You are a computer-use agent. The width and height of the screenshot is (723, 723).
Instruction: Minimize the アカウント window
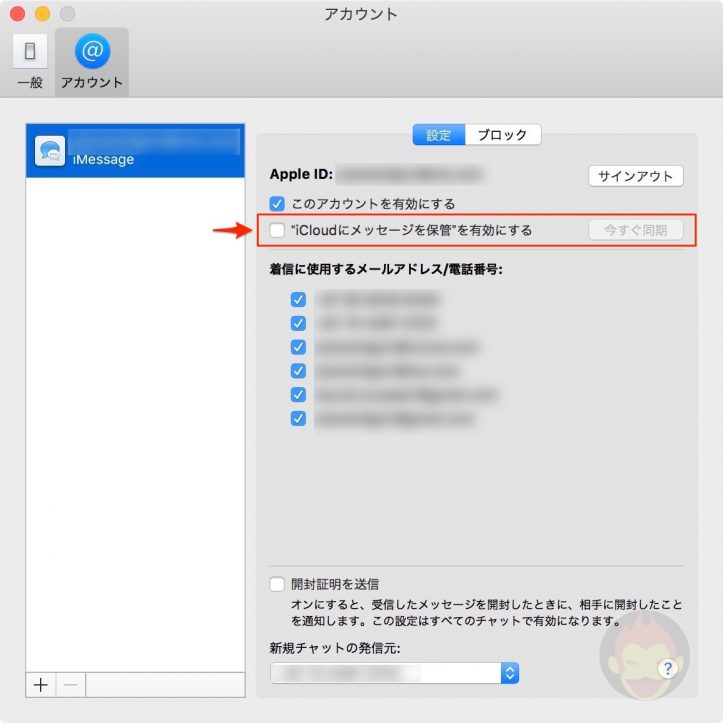42,14
